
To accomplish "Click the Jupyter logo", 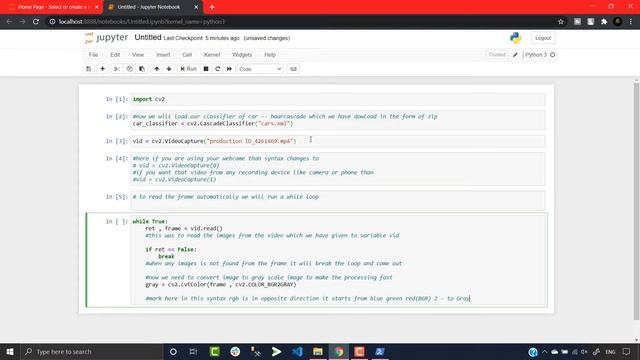I will 106,38.
